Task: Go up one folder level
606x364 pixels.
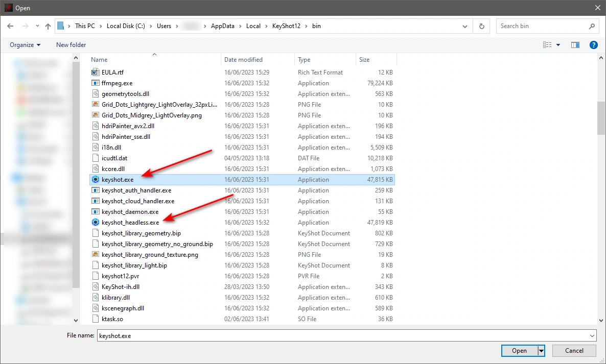Action: tap(48, 26)
